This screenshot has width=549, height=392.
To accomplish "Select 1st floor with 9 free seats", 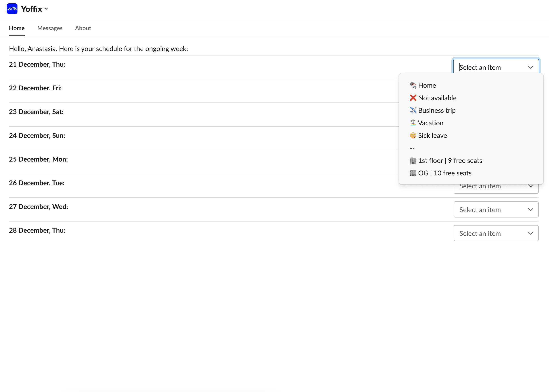I will point(471,160).
